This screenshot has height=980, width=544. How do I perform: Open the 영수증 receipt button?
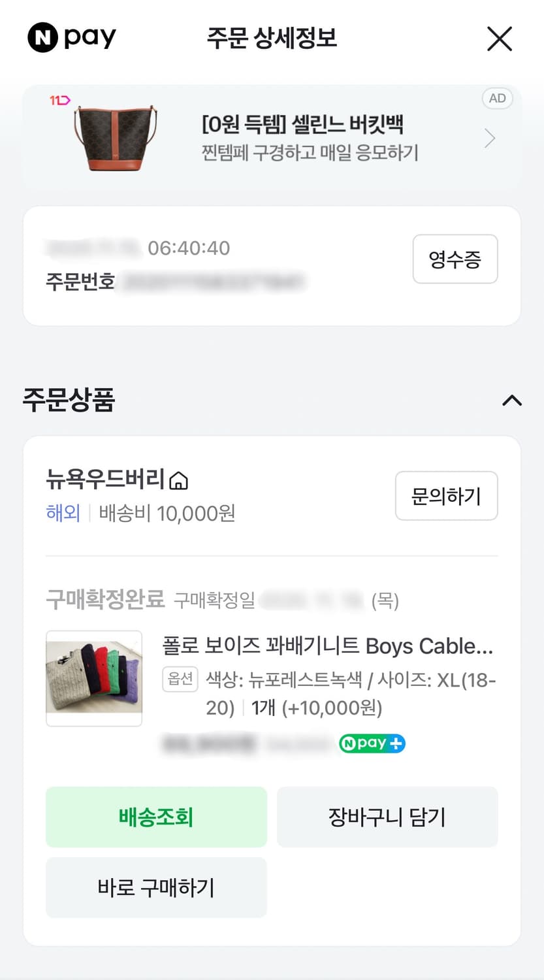(455, 259)
